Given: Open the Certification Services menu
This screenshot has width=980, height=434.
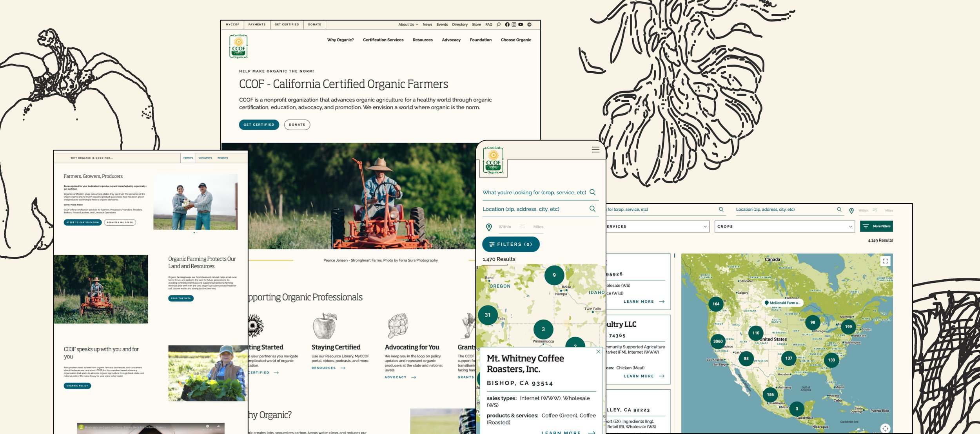Looking at the screenshot, I should [x=383, y=40].
